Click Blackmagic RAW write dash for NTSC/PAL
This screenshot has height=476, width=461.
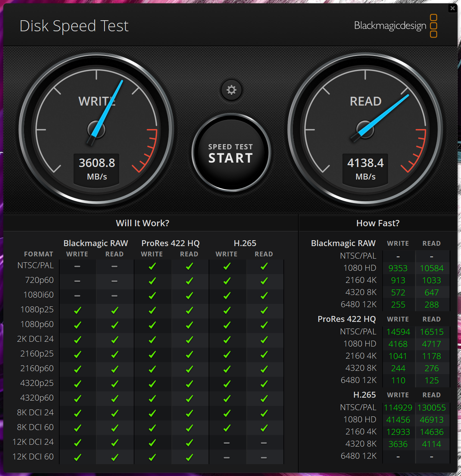[x=77, y=266]
